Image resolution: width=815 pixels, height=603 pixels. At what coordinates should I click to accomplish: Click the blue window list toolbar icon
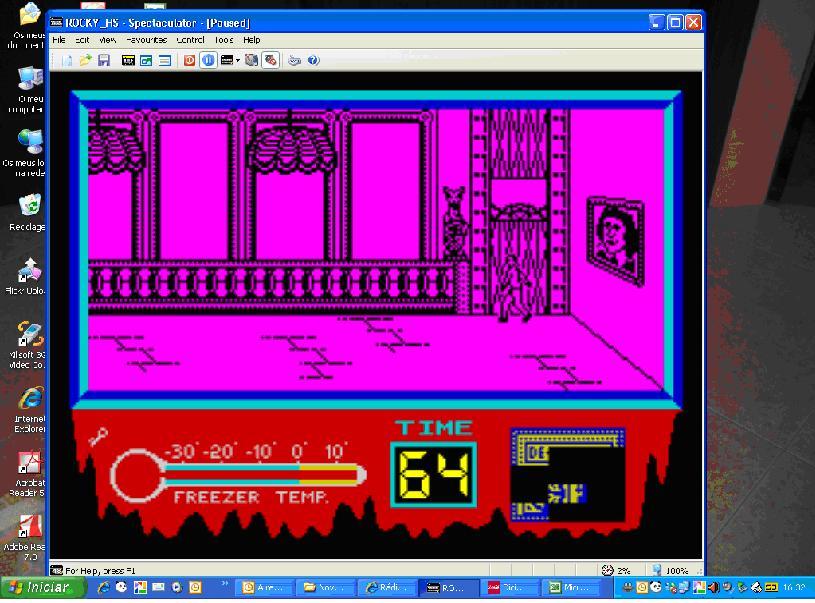pos(165,60)
